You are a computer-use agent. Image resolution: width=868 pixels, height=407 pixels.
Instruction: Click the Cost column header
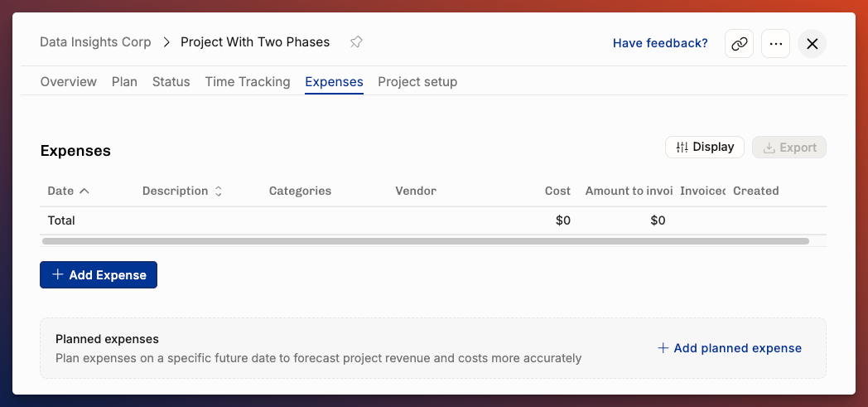tap(557, 191)
